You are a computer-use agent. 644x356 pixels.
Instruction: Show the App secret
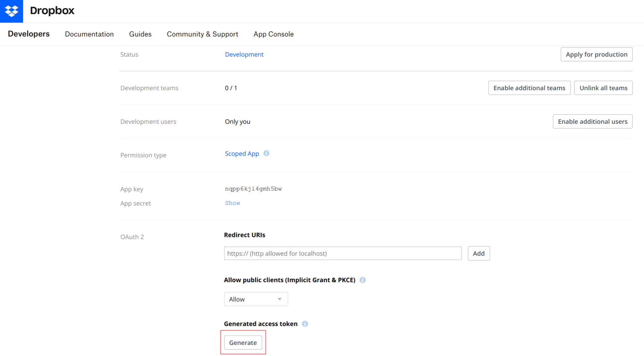pos(232,203)
